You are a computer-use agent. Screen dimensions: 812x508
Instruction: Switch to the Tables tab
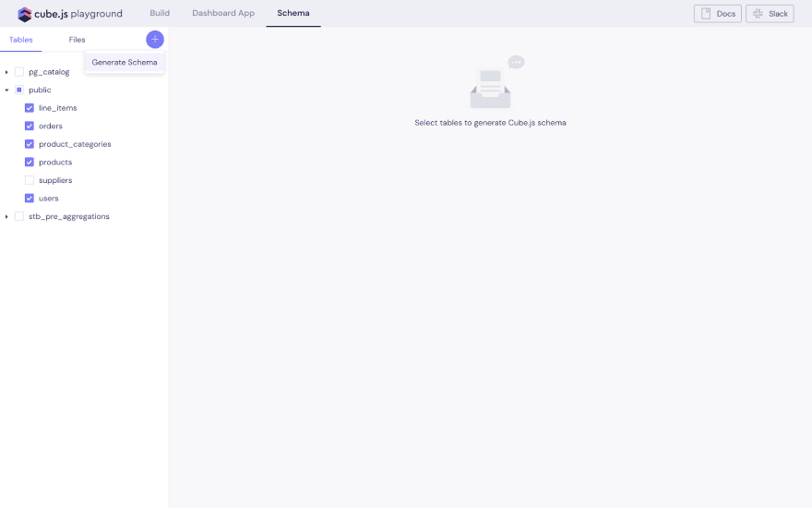20,40
